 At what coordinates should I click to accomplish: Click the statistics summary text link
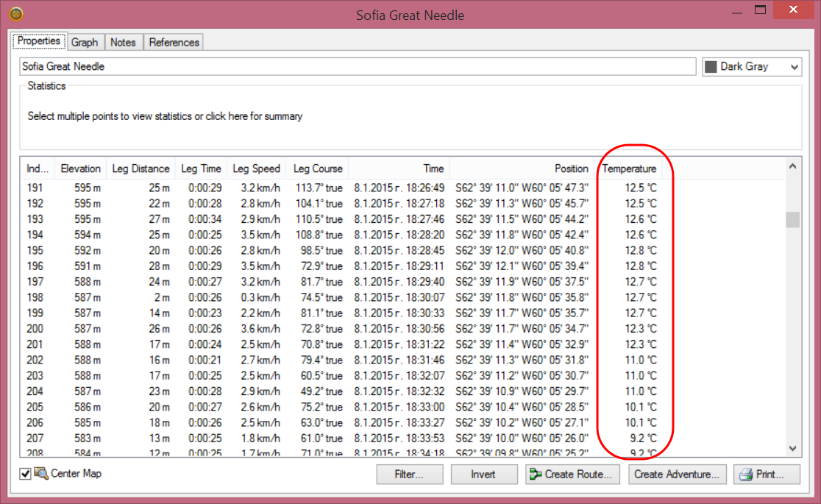tap(165, 116)
